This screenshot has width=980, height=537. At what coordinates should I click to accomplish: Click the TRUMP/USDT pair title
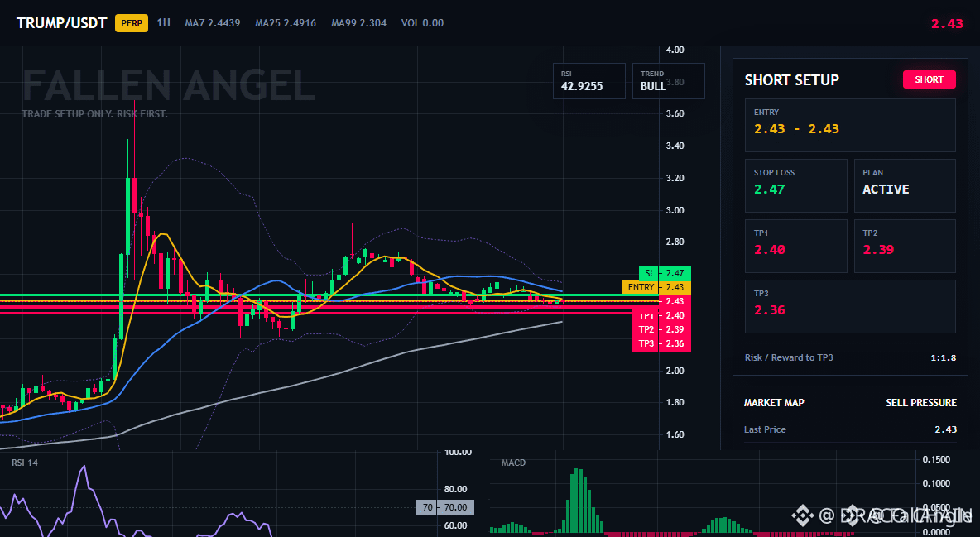62,23
